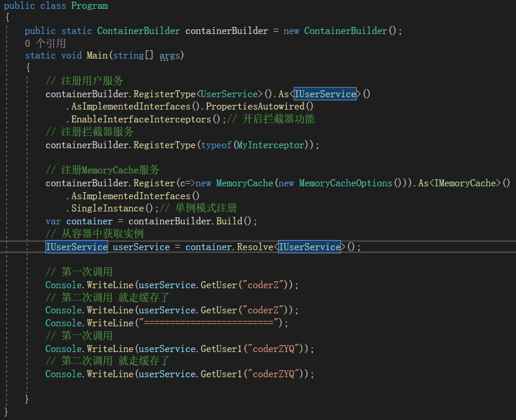Image resolution: width=516 pixels, height=420 pixels.
Task: Click the userService variable on the Resolve line
Action: coord(141,247)
